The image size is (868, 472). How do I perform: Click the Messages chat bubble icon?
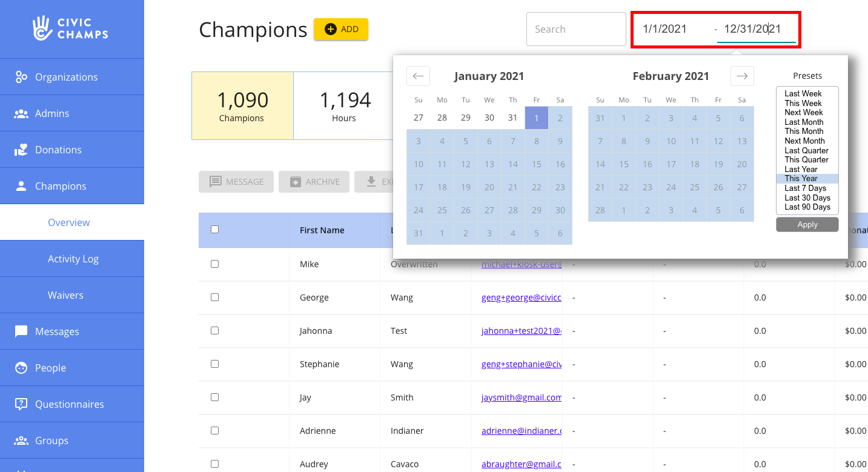point(21,331)
